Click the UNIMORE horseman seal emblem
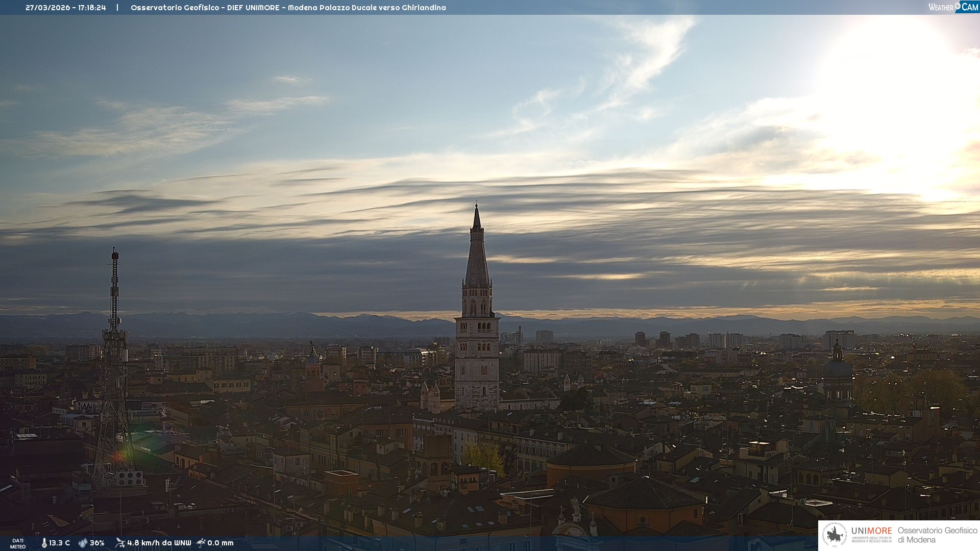Viewport: 980px width, 551px height. coord(835,535)
